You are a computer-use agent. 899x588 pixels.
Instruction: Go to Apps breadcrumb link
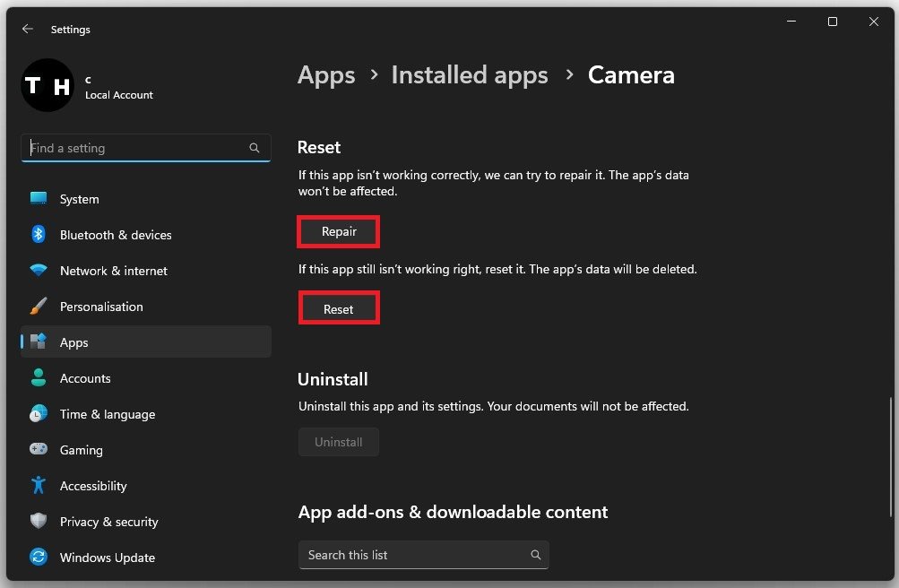click(x=326, y=75)
